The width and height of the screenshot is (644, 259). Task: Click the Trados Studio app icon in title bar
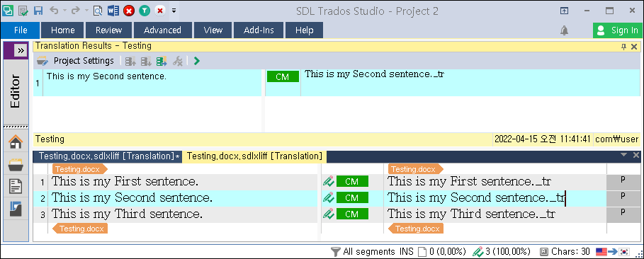pyautogui.click(x=9, y=11)
